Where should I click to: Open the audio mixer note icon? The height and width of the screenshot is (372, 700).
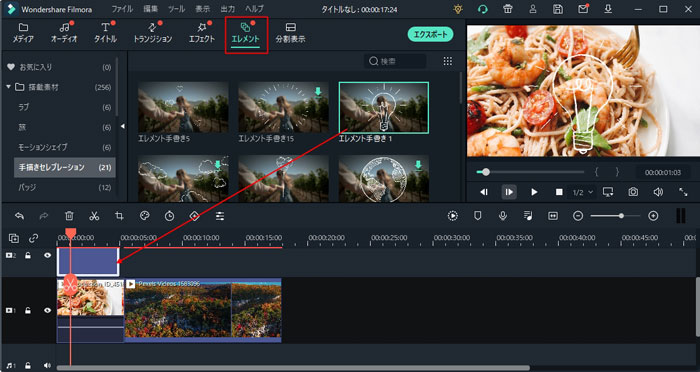tap(528, 216)
